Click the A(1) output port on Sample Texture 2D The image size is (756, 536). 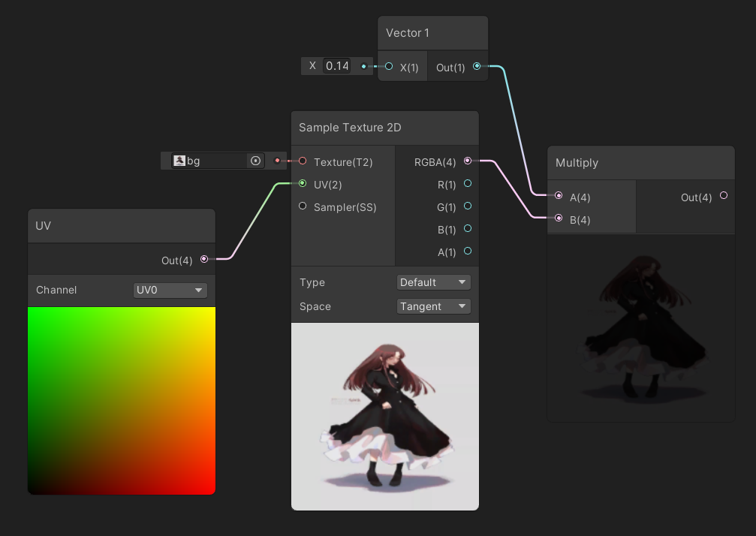tap(467, 252)
